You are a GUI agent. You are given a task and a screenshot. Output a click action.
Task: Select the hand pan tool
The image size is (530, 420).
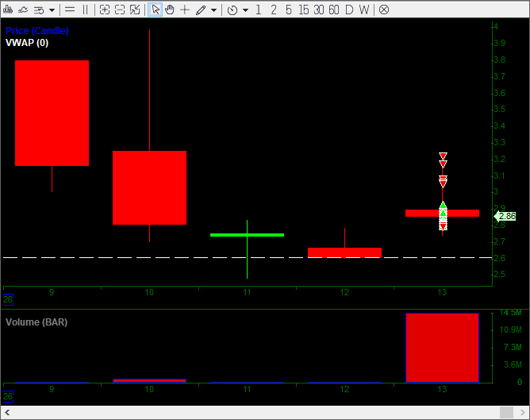tap(170, 10)
